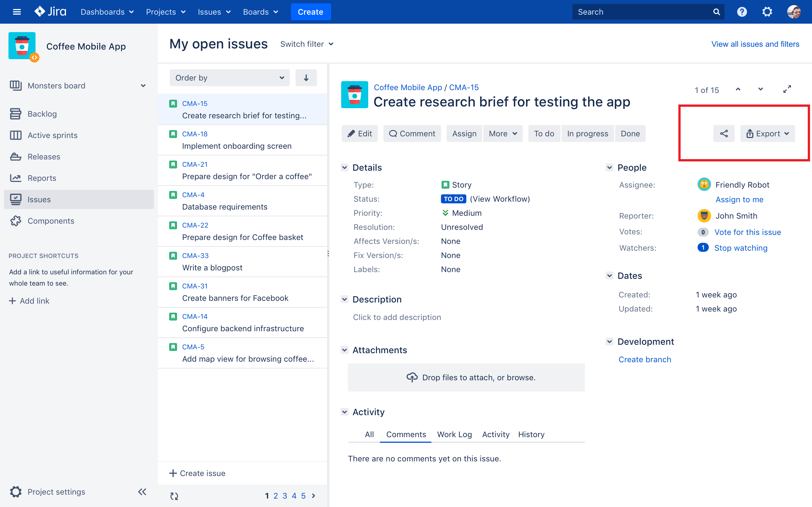
Task: Expand the Switch filter dropdown
Action: [307, 44]
